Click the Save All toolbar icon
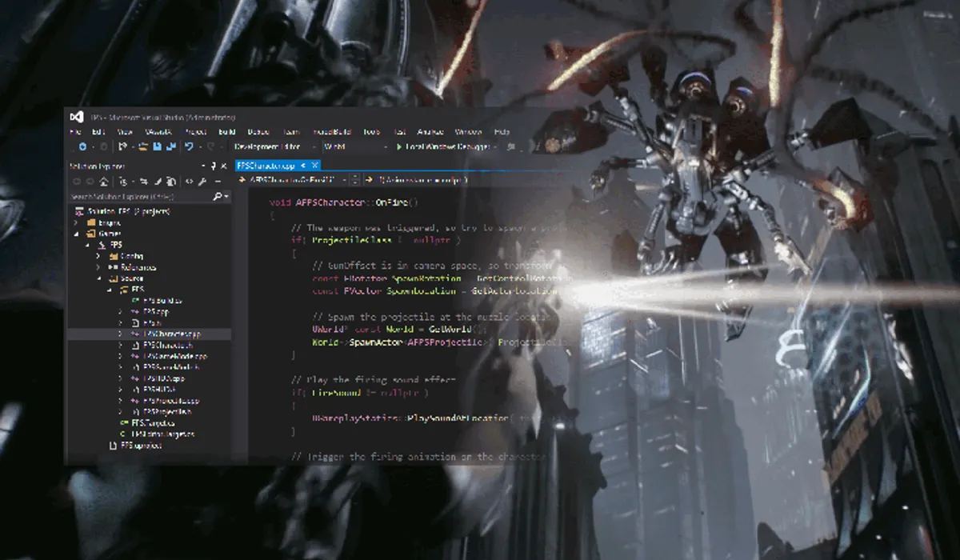This screenshot has width=960, height=560. pos(171,146)
